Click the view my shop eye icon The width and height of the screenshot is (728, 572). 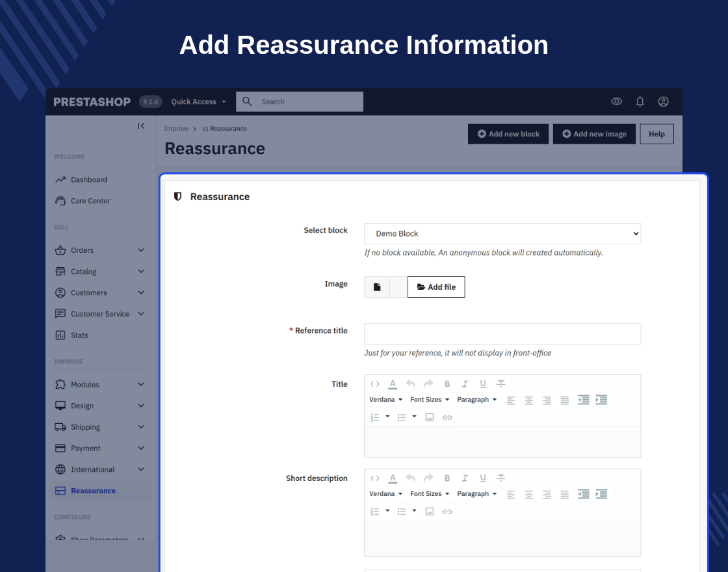pos(617,101)
